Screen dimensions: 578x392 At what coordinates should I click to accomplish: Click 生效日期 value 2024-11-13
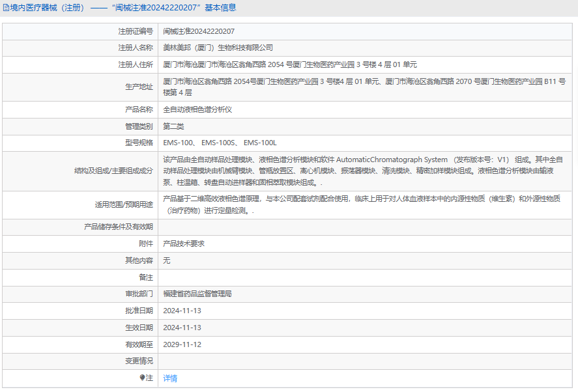click(x=182, y=328)
